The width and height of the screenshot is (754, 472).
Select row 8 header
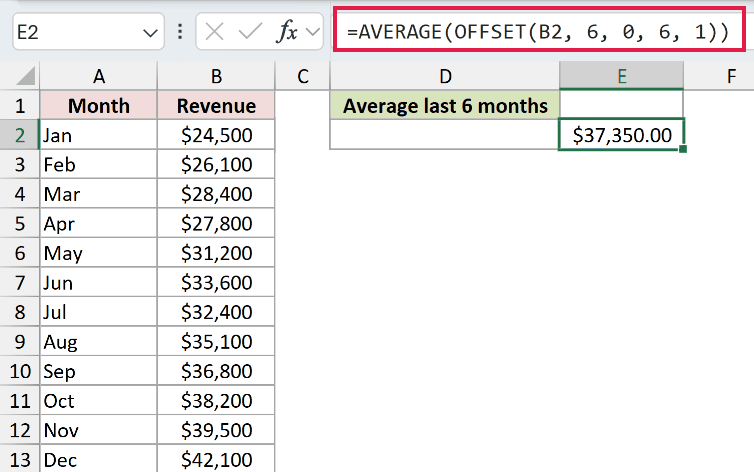click(20, 312)
